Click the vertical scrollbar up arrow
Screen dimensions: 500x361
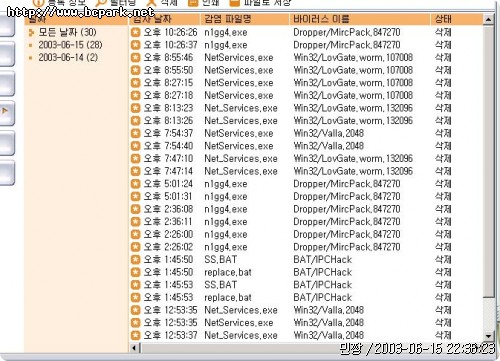488,19
